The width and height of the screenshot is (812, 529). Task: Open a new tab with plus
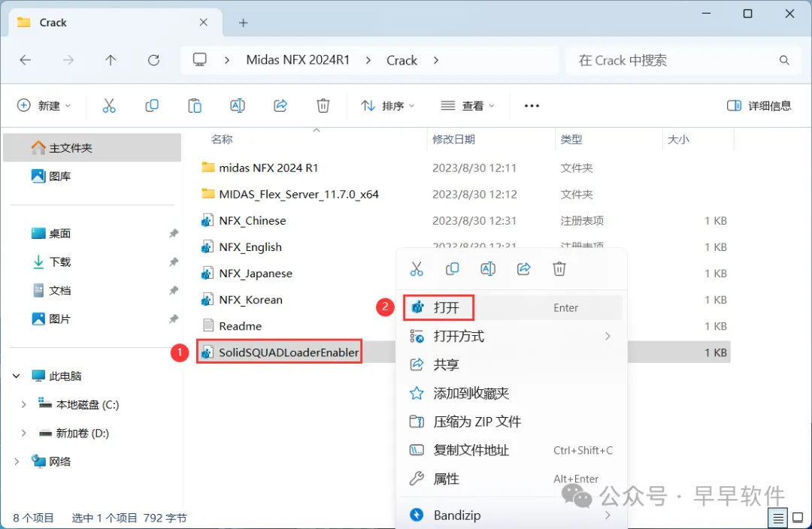(243, 23)
